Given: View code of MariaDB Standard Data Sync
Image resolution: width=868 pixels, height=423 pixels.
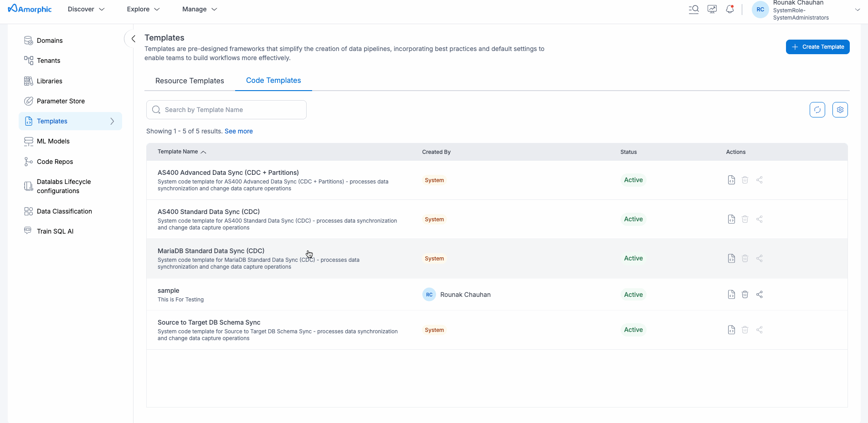Looking at the screenshot, I should tap(731, 258).
